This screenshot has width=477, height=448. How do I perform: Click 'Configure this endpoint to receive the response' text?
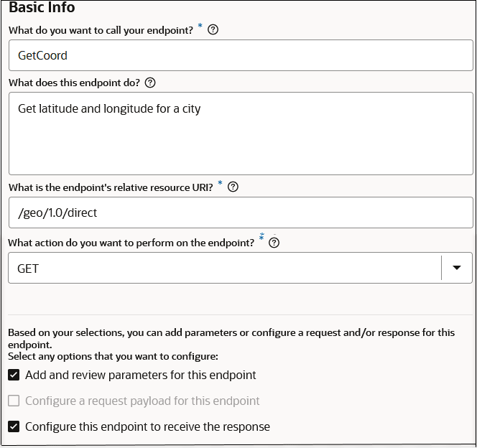tap(147, 426)
